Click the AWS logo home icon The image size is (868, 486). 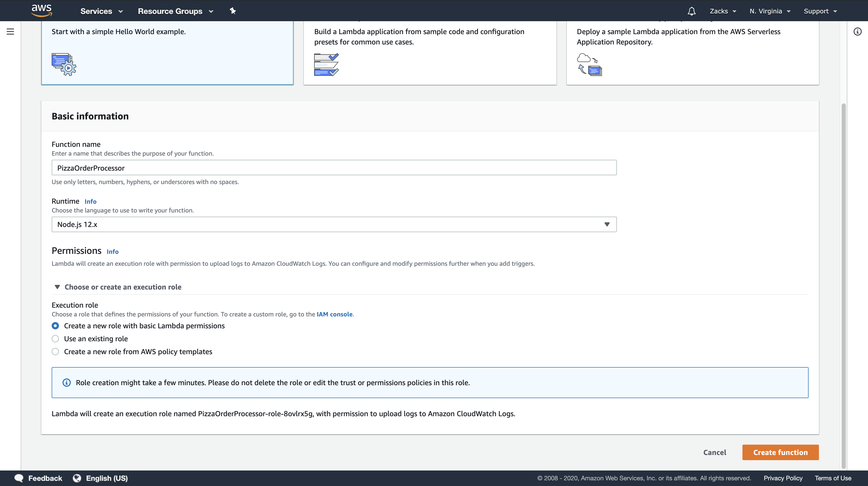(41, 10)
